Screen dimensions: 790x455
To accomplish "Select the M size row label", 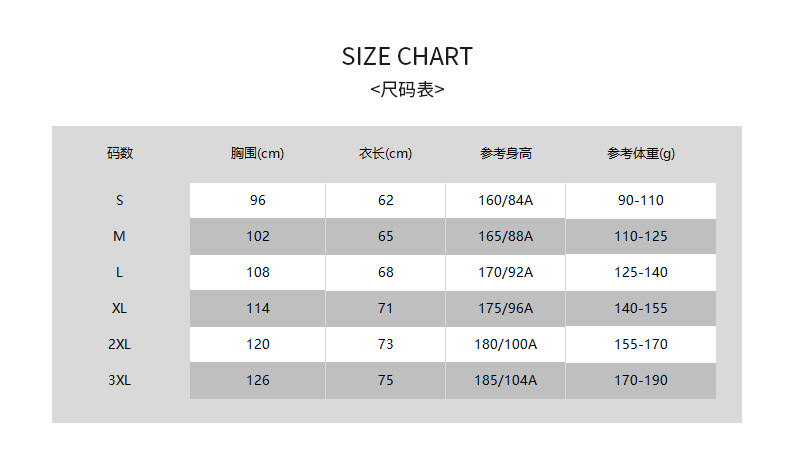I will pos(120,236).
